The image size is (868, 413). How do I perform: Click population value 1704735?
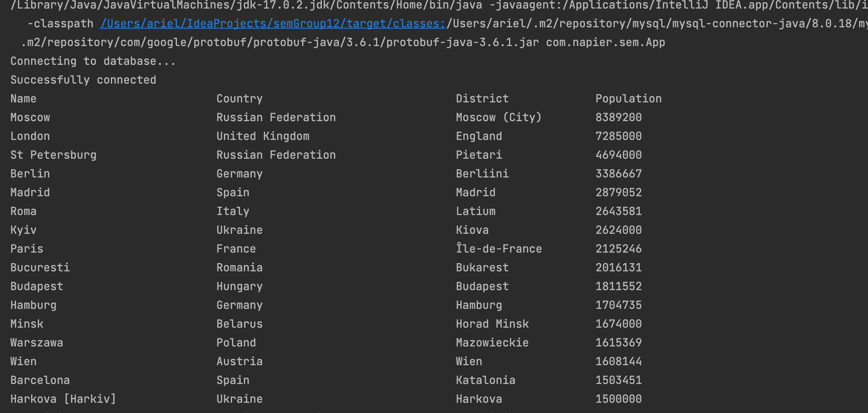[619, 305]
